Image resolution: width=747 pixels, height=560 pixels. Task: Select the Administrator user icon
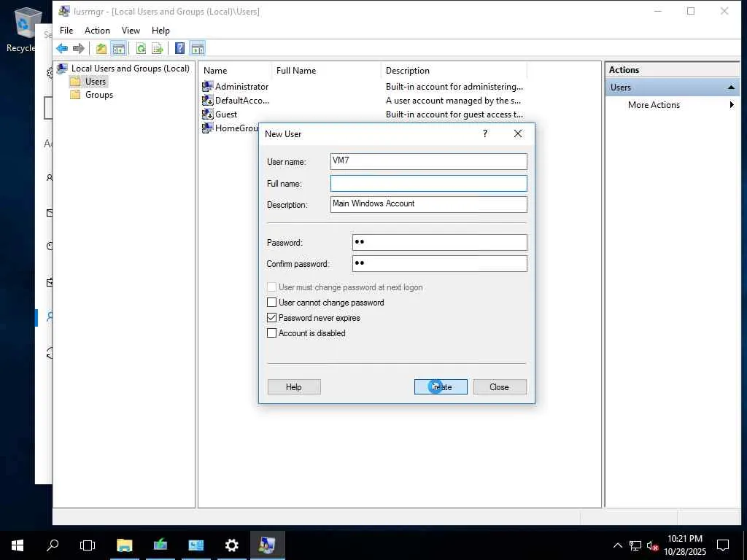[207, 86]
